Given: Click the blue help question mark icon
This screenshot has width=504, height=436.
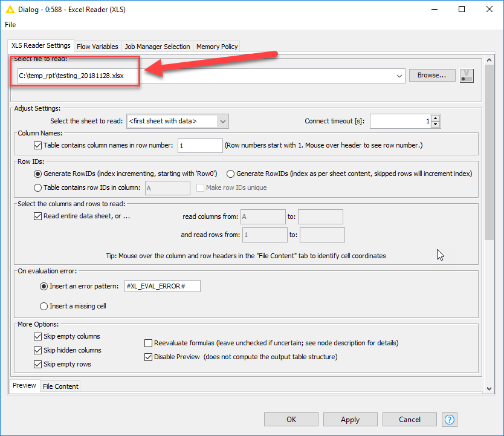Looking at the screenshot, I should coord(449,419).
